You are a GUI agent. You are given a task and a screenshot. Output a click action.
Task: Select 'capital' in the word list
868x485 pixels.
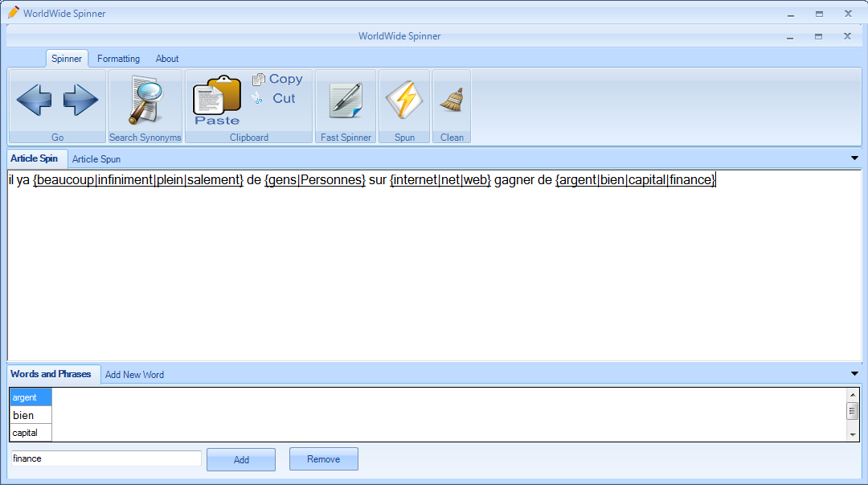(31, 433)
